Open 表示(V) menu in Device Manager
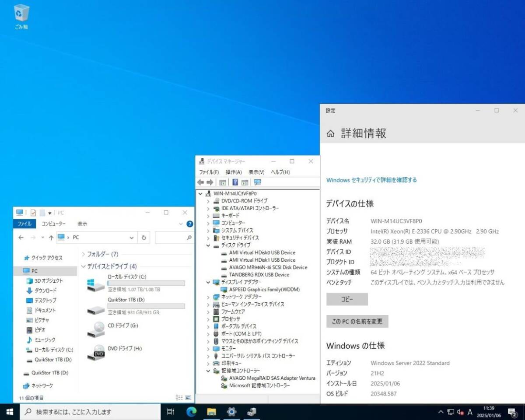This screenshot has height=420, width=525. (x=256, y=172)
